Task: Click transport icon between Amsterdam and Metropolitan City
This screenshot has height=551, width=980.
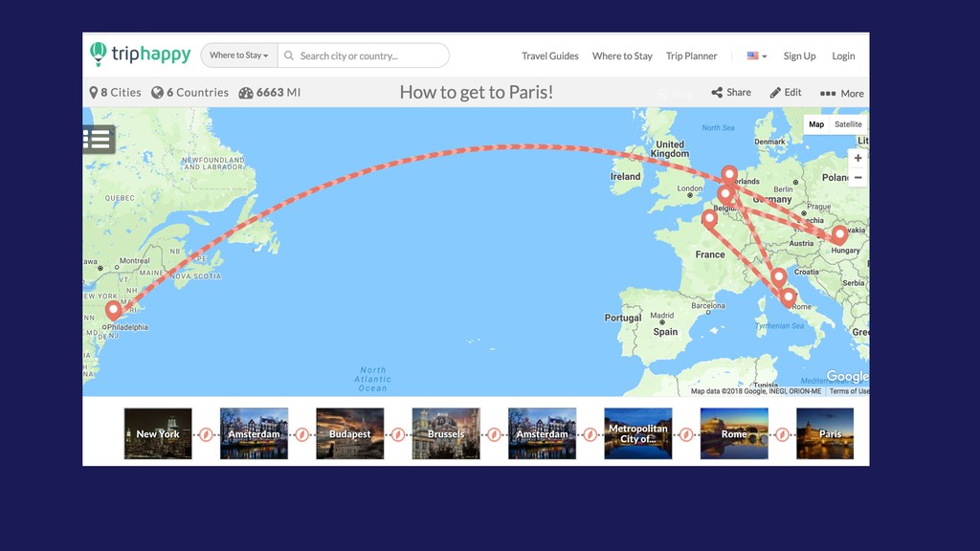Action: click(590, 434)
